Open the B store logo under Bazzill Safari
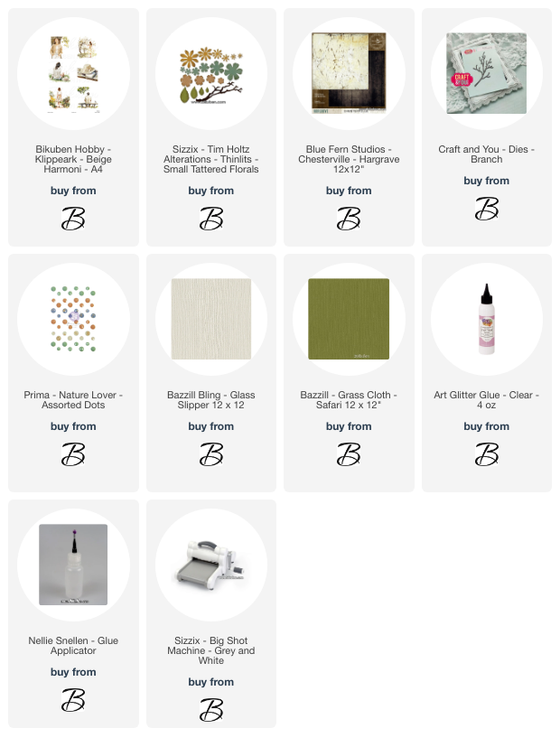The width and height of the screenshot is (560, 747). click(x=349, y=454)
